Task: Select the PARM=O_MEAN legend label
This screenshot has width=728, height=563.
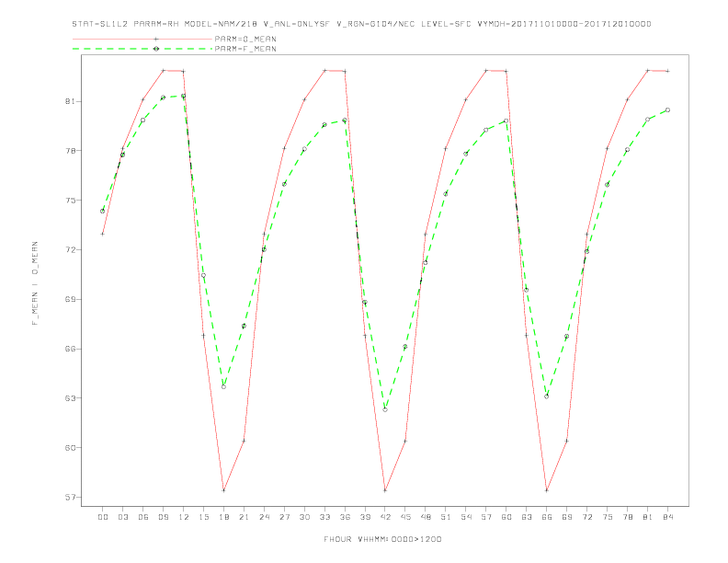Action: (245, 39)
